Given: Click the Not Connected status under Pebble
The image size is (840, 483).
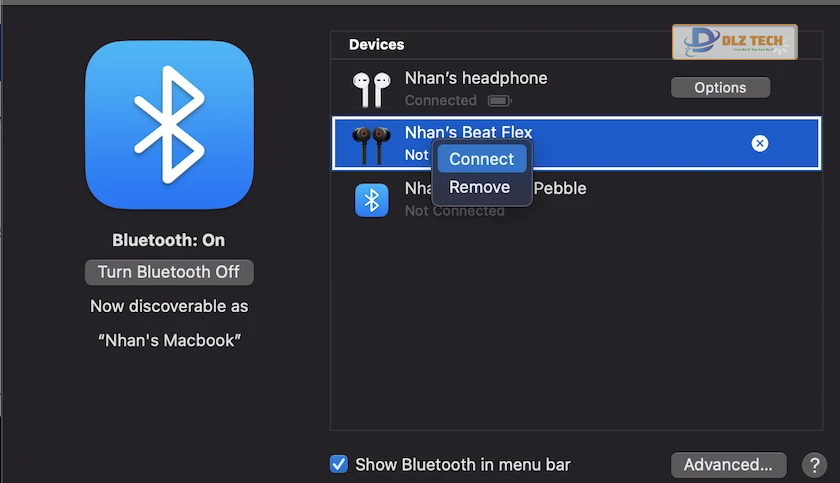Looking at the screenshot, I should pyautogui.click(x=454, y=211).
